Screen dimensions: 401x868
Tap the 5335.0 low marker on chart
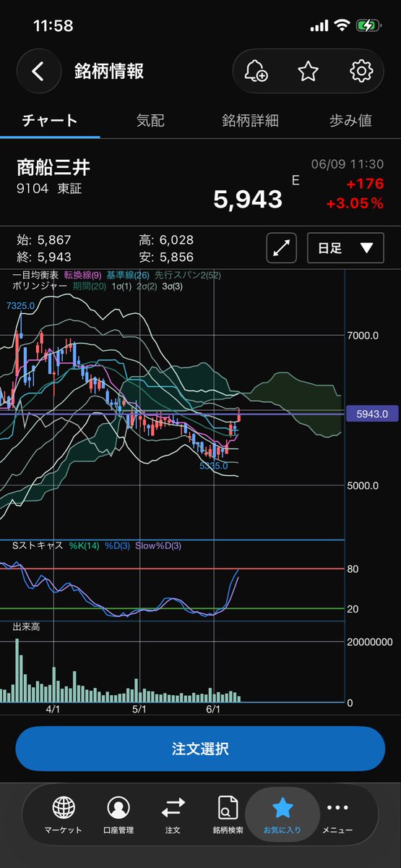(x=214, y=466)
